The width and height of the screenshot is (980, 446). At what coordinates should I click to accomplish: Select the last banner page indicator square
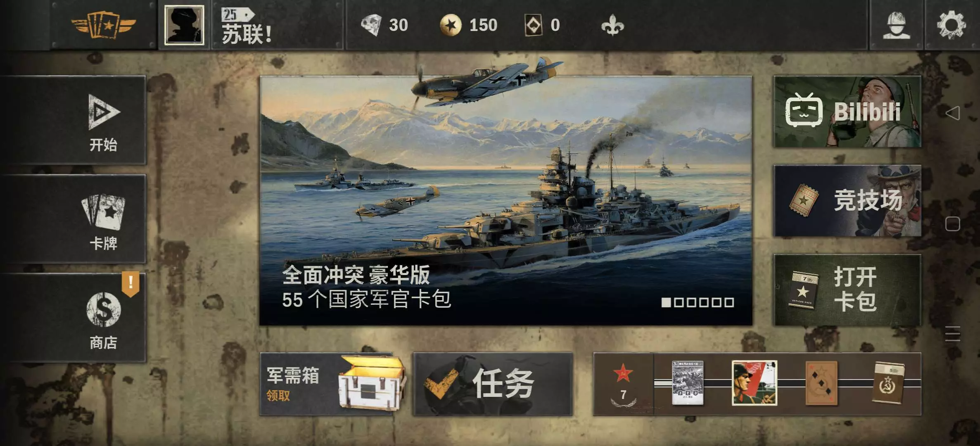(729, 302)
